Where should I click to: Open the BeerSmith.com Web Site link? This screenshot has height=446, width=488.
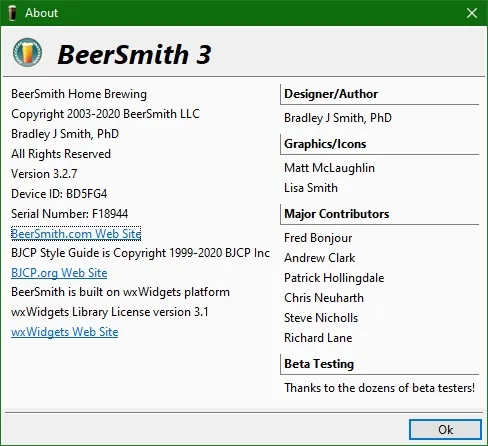76,234
